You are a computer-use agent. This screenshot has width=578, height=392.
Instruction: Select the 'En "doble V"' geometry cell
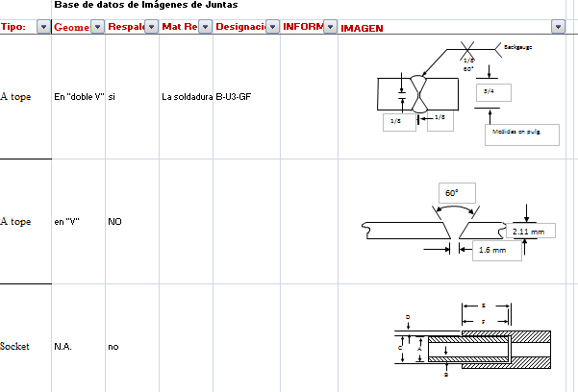(x=78, y=97)
